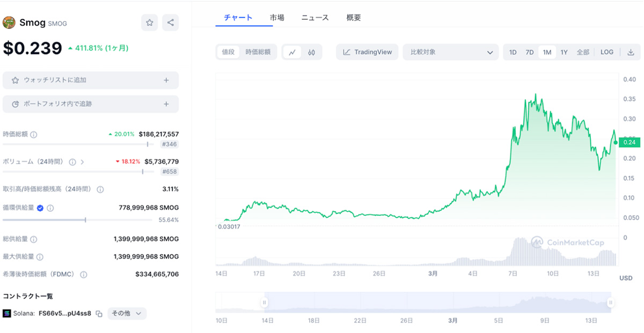Open info icon next to 取引高/時価総額残高
Image resolution: width=644 pixels, height=333 pixels.
tap(100, 189)
